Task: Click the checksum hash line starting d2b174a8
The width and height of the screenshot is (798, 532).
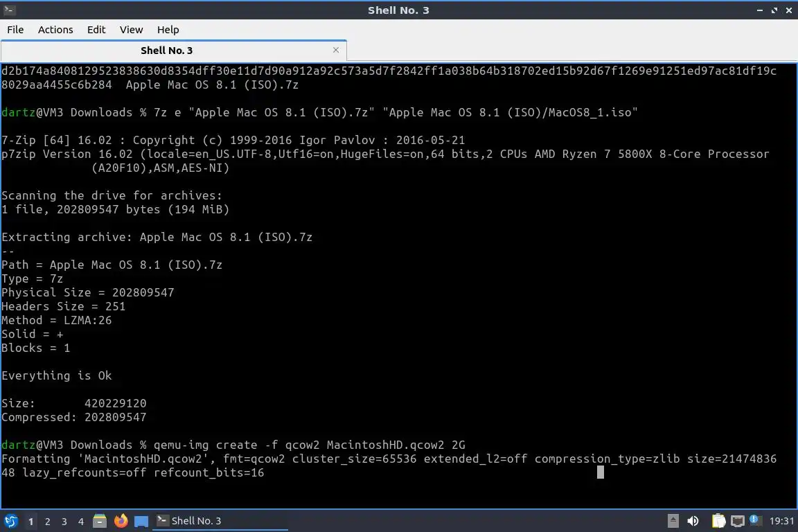Action: (x=389, y=71)
